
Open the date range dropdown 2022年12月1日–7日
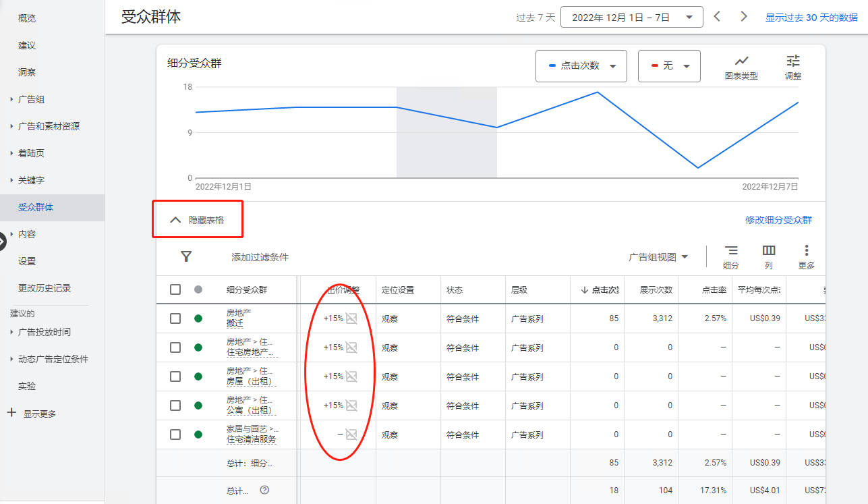[x=632, y=18]
